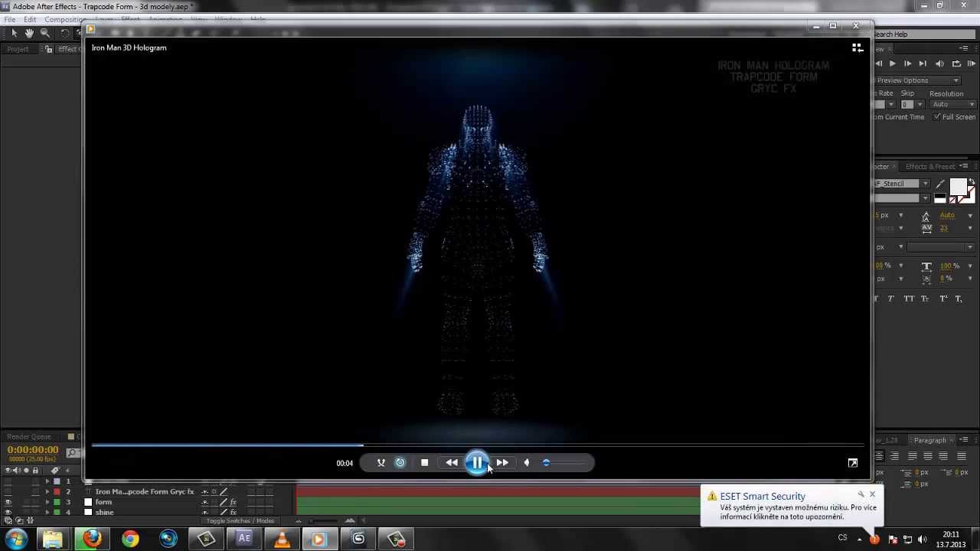Toggle the Full Screen checkbox
This screenshot has width=980, height=551.
point(937,117)
